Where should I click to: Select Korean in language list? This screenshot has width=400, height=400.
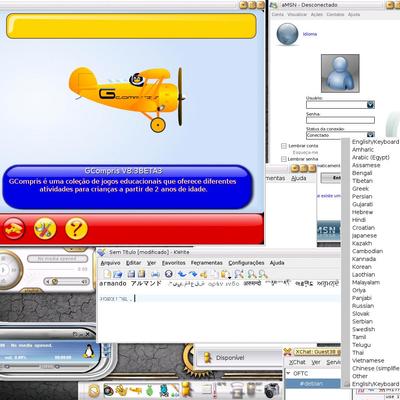point(362,267)
